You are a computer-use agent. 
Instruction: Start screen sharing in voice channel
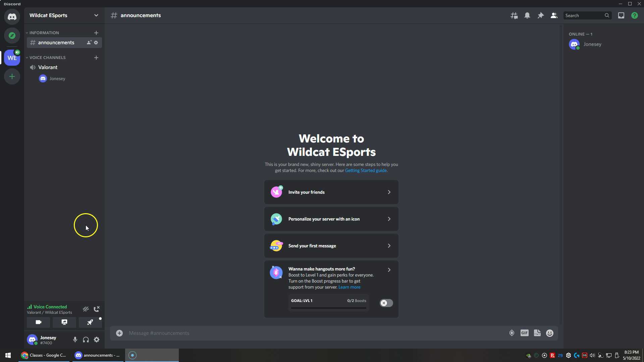click(x=64, y=322)
